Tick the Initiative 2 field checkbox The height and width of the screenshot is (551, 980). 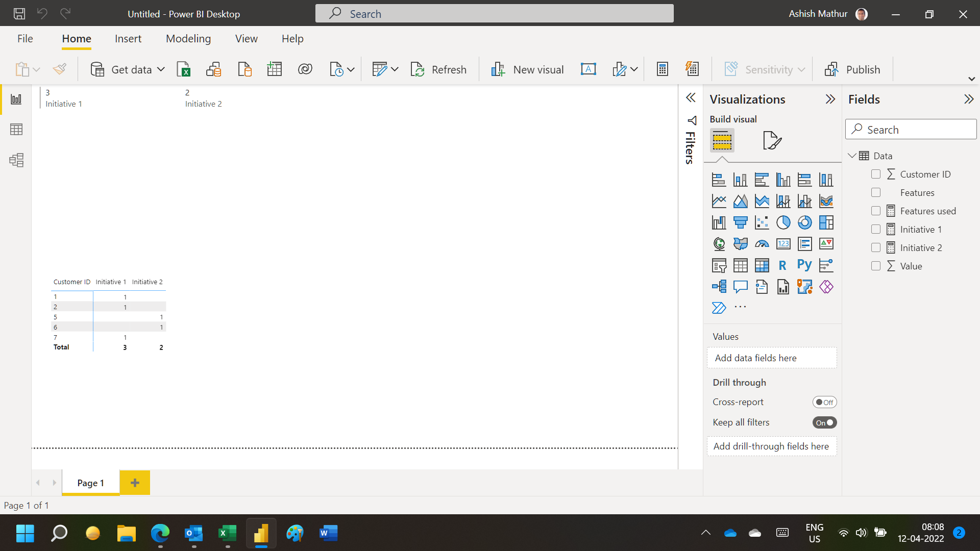pos(876,247)
